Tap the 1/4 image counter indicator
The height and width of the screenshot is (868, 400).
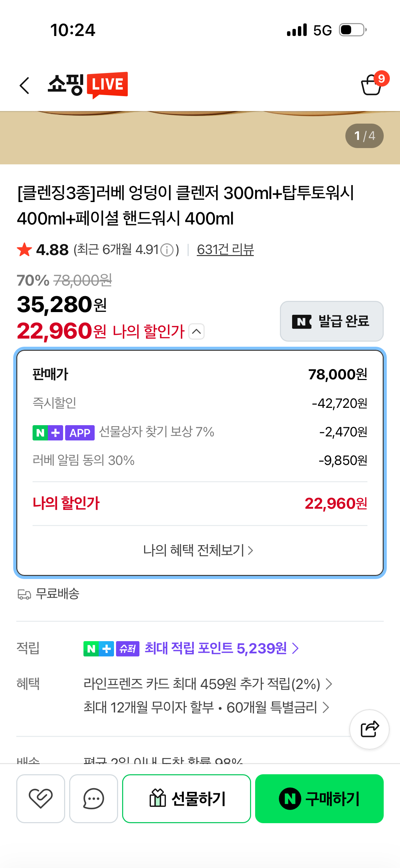pos(364,135)
